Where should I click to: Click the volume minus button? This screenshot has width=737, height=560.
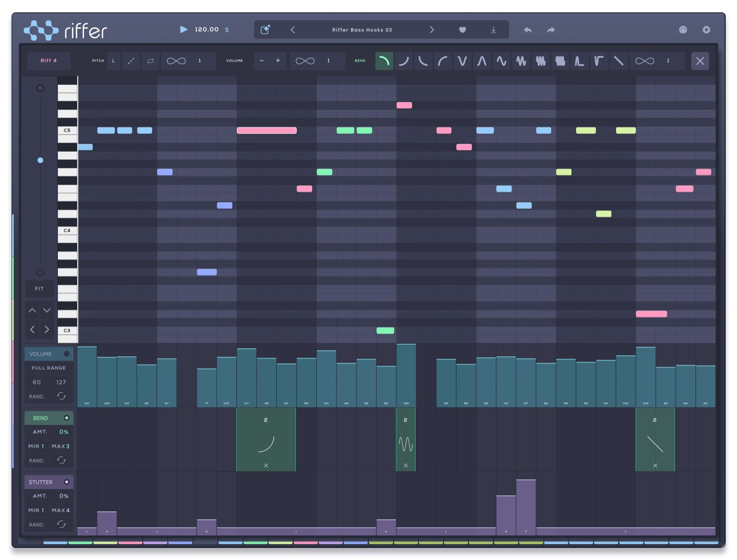pos(262,61)
